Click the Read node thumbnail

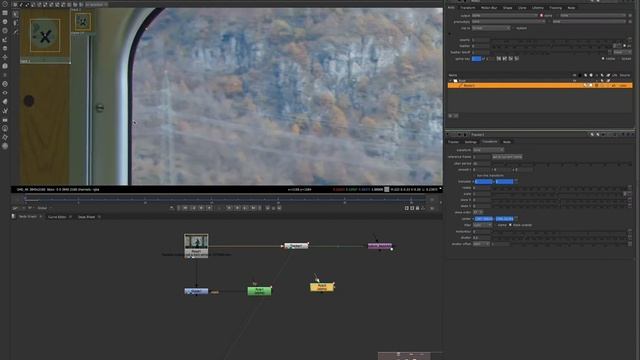click(x=196, y=241)
